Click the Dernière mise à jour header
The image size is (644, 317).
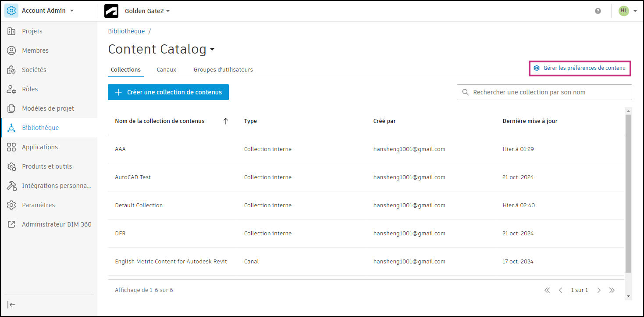pyautogui.click(x=530, y=121)
